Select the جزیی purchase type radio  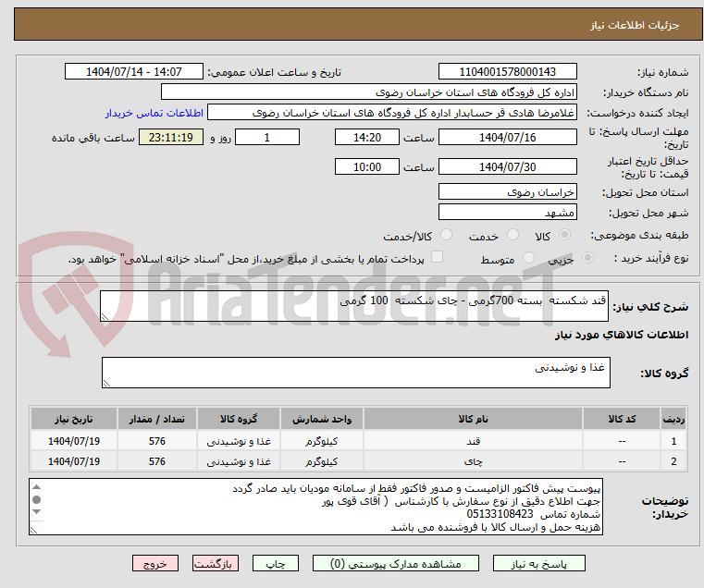587,258
